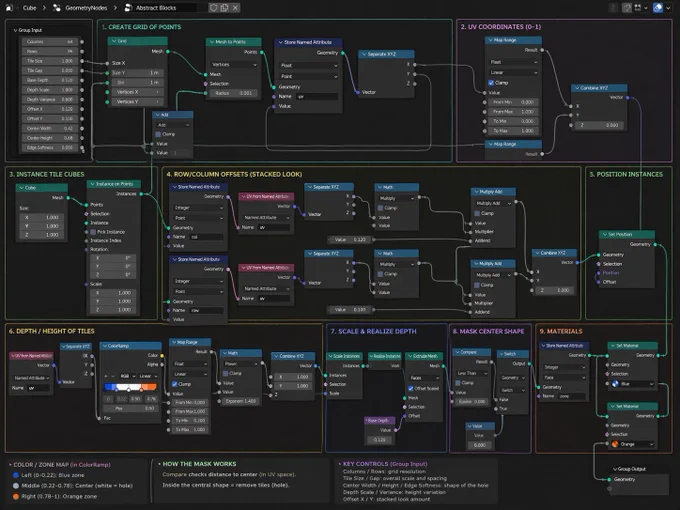Click the Tile Size slider in Group Input
680x510 pixels.
49,61
